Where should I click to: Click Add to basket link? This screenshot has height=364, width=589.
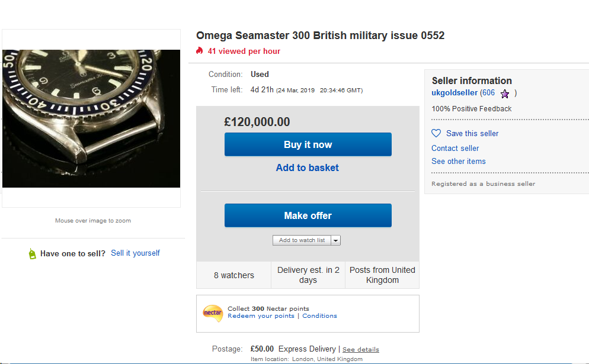coord(308,168)
